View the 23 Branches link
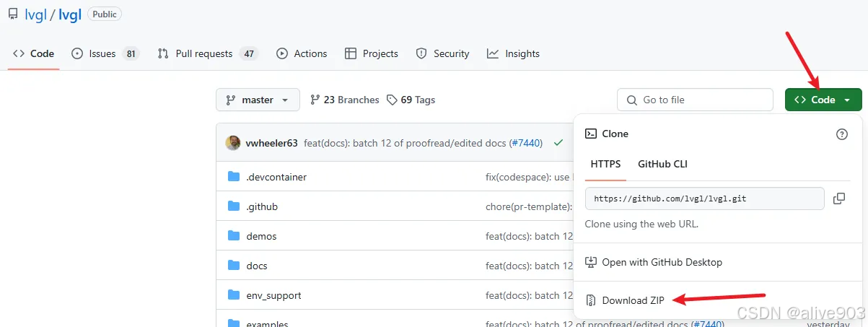This screenshot has height=327, width=868. [344, 100]
